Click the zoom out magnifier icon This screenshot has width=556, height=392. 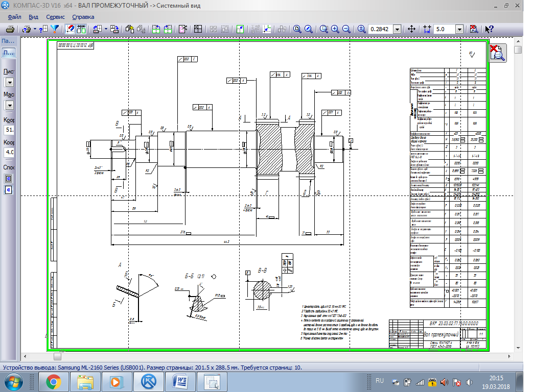[x=346, y=29]
